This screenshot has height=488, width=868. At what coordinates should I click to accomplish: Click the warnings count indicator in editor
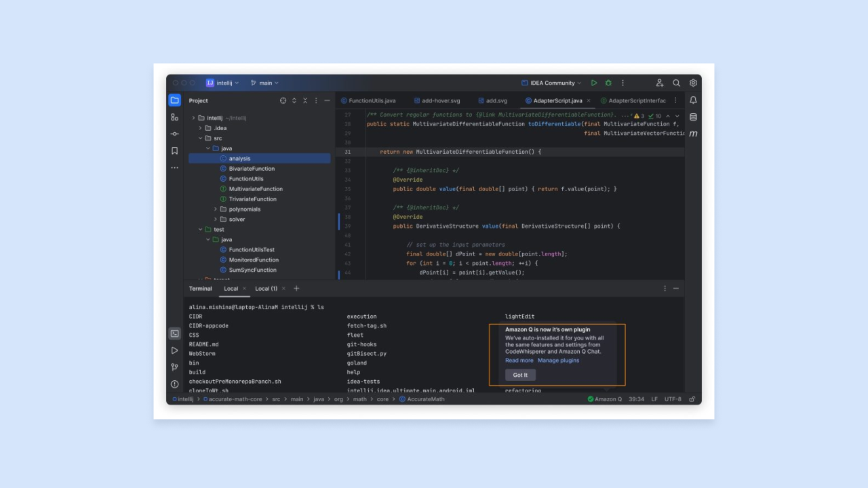pos(639,116)
